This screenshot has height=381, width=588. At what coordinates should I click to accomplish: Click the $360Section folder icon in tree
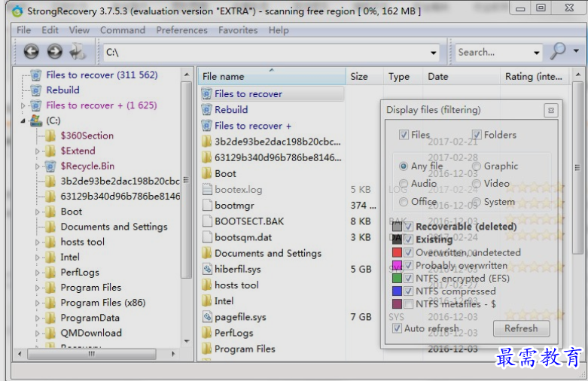pos(50,136)
